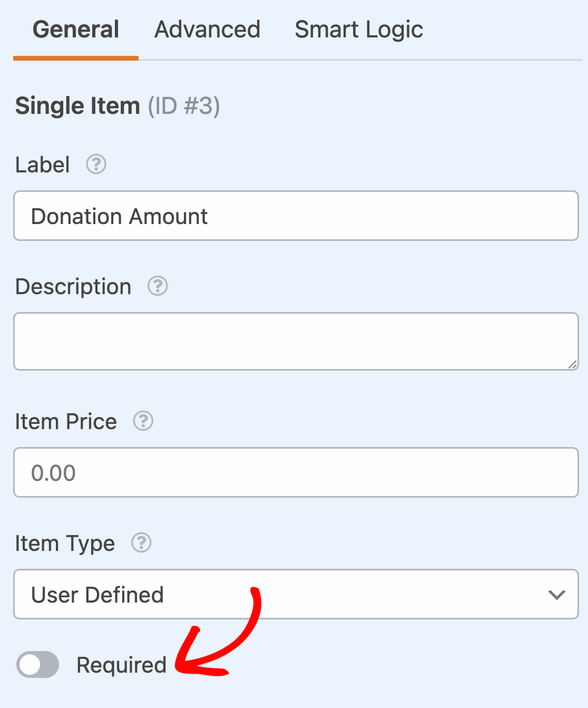The width and height of the screenshot is (588, 708).
Task: Click the Donation Amount label field
Action: click(x=296, y=216)
